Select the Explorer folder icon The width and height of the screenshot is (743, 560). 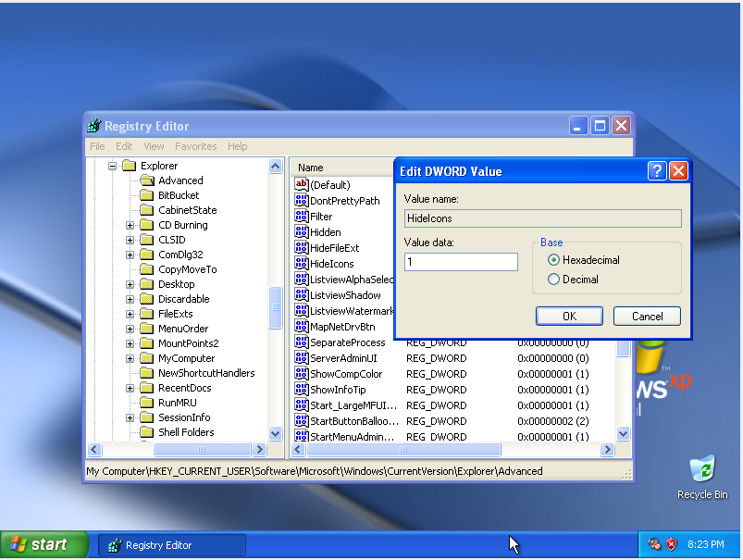coord(130,166)
